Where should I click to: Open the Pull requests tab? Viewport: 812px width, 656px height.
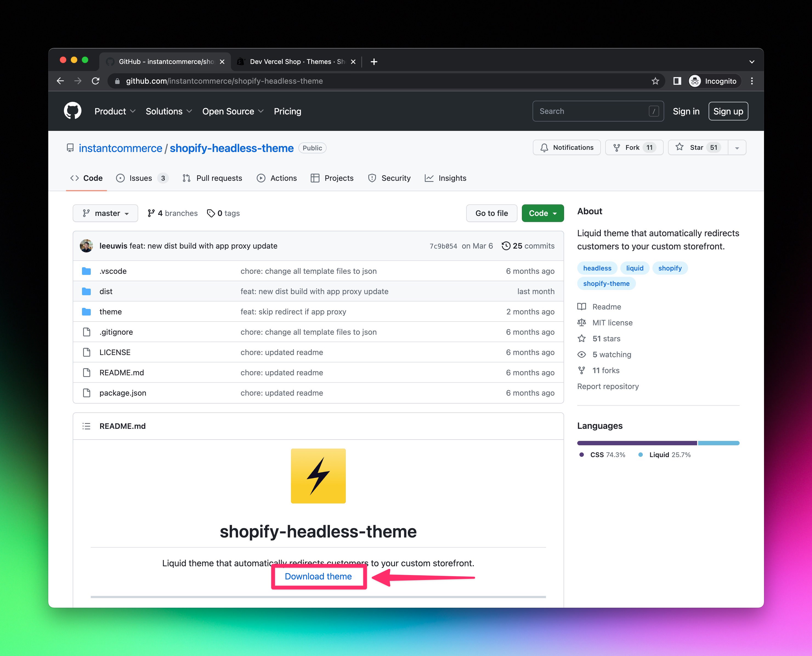(212, 178)
